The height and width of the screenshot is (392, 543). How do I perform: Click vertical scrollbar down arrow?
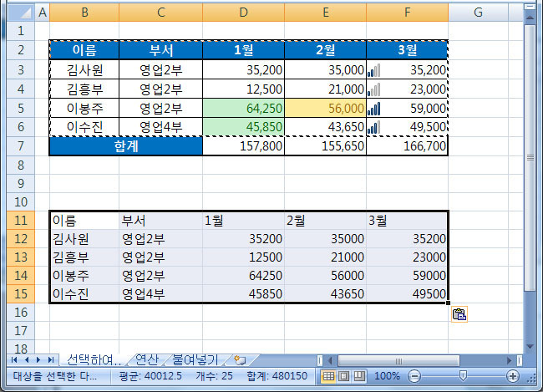pos(530,346)
